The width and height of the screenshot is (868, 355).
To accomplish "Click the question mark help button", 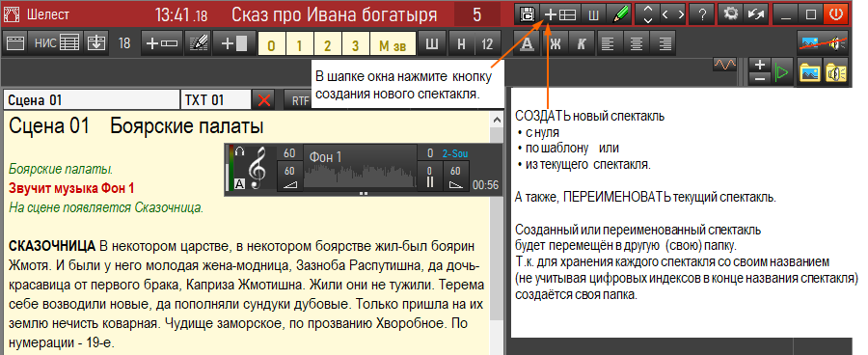I will [702, 15].
